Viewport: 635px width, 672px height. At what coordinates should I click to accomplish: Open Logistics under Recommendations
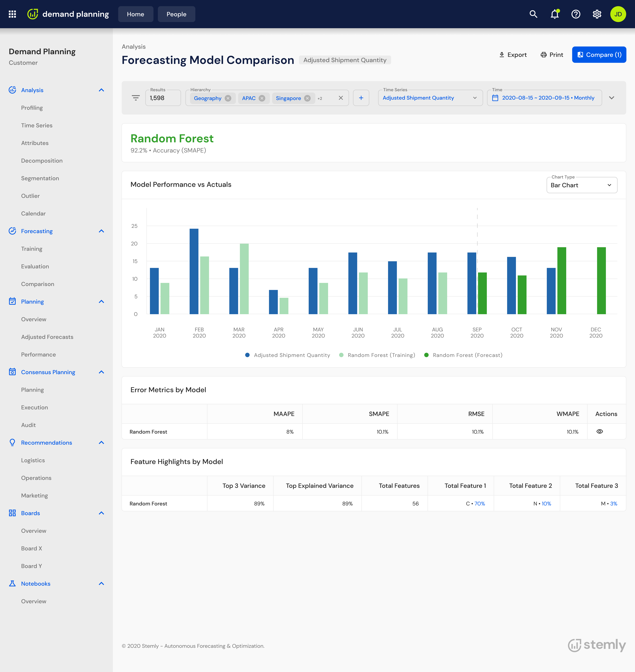(x=33, y=460)
